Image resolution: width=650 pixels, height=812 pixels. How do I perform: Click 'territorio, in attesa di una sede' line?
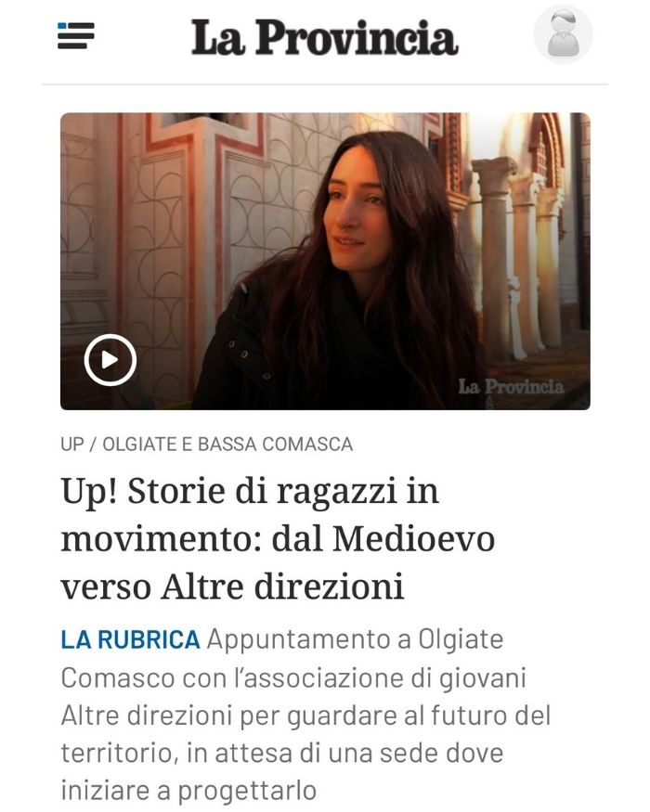click(282, 754)
